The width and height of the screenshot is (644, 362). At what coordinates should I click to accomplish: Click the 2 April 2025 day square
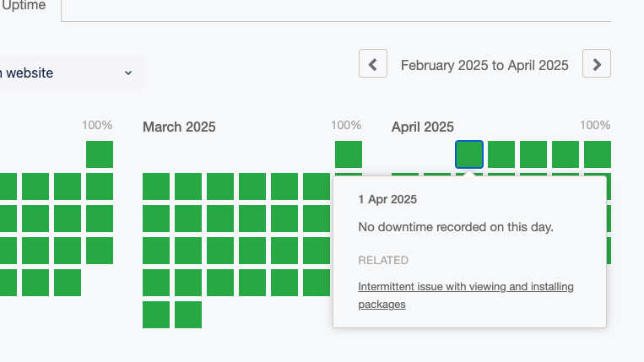[x=501, y=154]
